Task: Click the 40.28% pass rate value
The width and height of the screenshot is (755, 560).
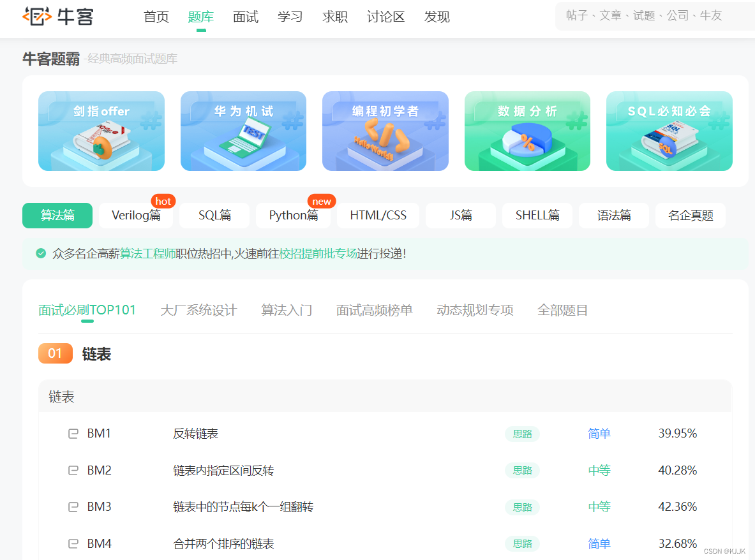Action: click(x=678, y=470)
